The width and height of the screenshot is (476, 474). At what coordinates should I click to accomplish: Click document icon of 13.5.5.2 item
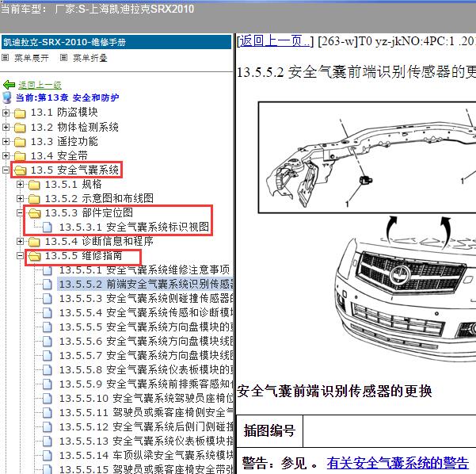click(x=48, y=285)
